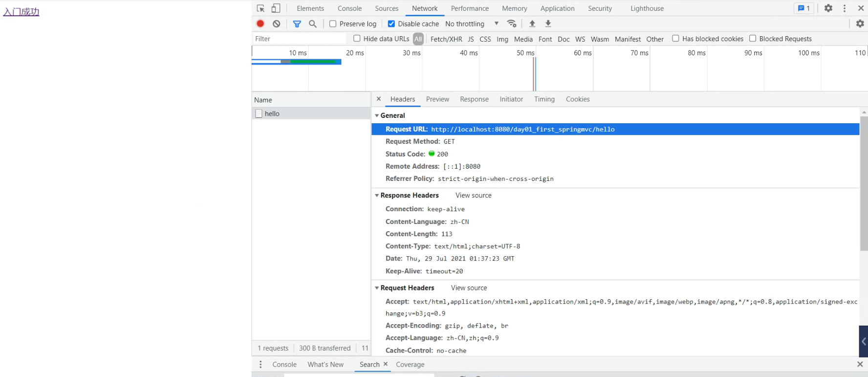The image size is (868, 377).
Task: Toggle the network filter funnel icon
Action: click(297, 23)
